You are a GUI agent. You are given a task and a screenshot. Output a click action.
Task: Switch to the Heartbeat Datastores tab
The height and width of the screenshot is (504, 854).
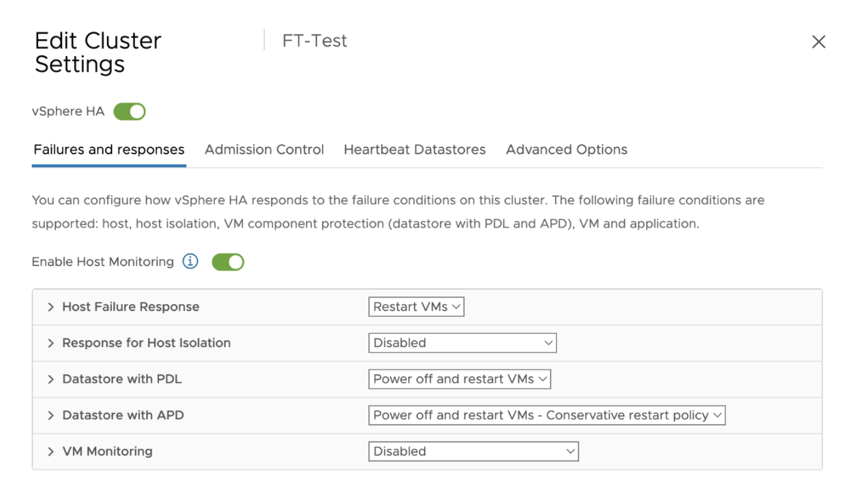point(414,150)
